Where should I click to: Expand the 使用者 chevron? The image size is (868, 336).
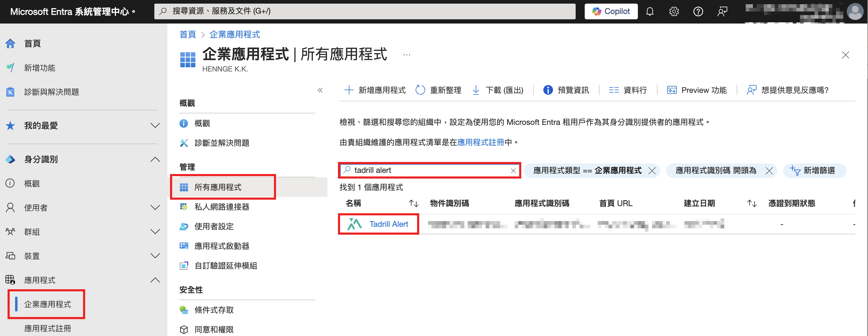pyautogui.click(x=155, y=208)
